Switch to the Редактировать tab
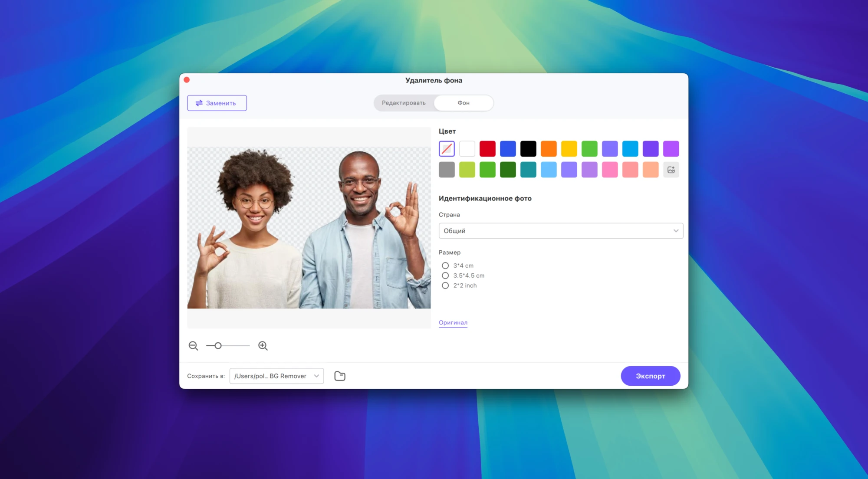This screenshot has height=479, width=868. click(x=404, y=103)
